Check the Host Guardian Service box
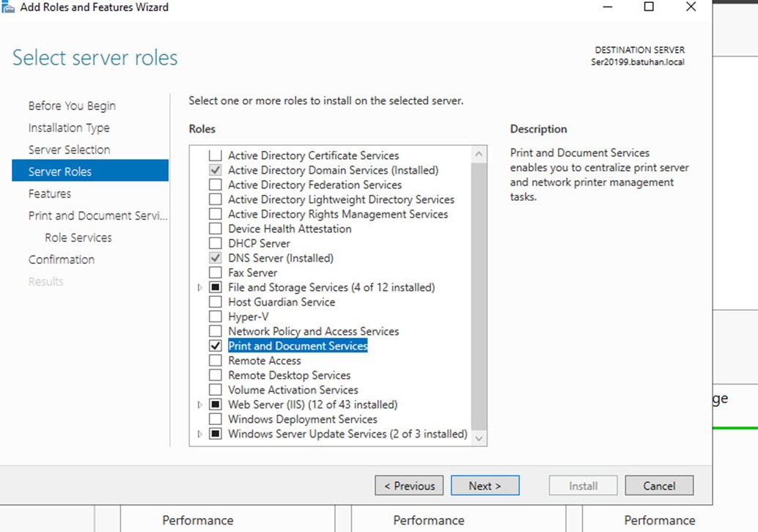758x532 pixels. [215, 302]
